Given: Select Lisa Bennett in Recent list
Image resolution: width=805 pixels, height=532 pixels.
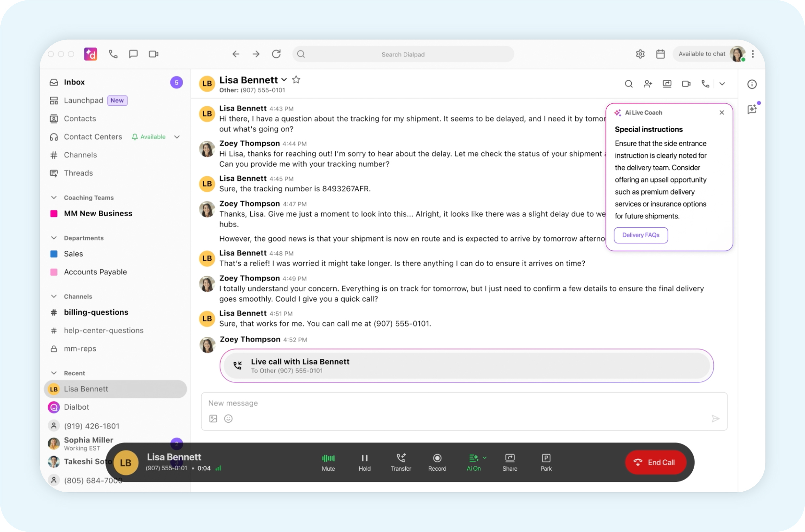Looking at the screenshot, I should coord(115,389).
